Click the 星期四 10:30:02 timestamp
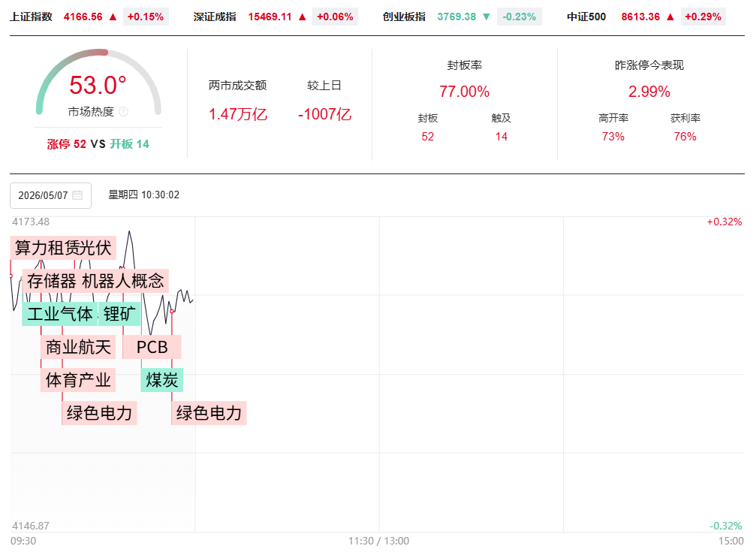This screenshot has width=756, height=552. pos(143,195)
